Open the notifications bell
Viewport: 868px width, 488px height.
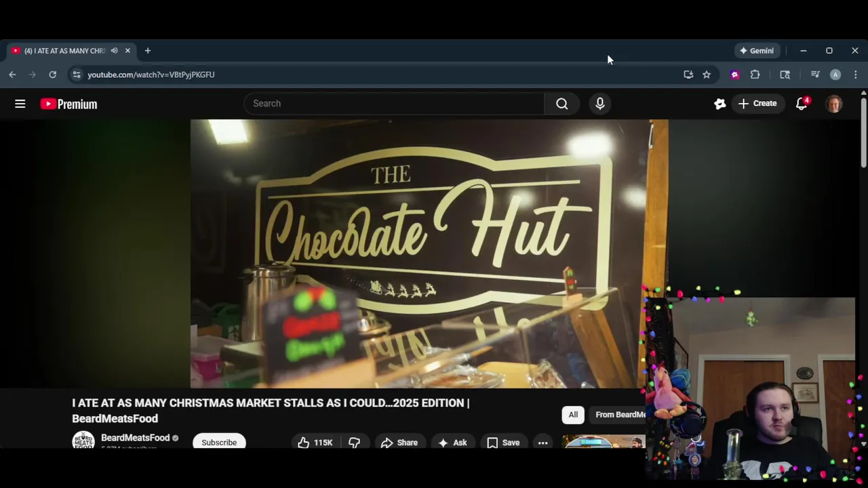coord(802,104)
